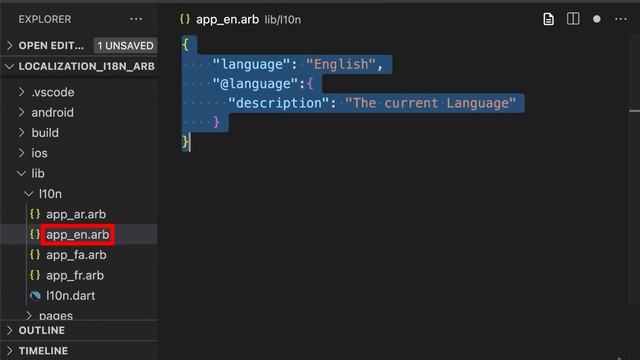Expand the Timeline panel

click(10, 351)
